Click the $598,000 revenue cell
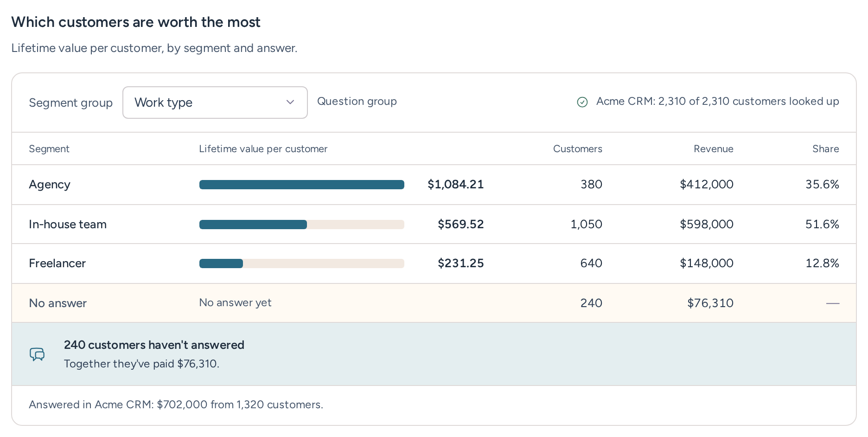Image resolution: width=868 pixels, height=437 pixels. [707, 224]
